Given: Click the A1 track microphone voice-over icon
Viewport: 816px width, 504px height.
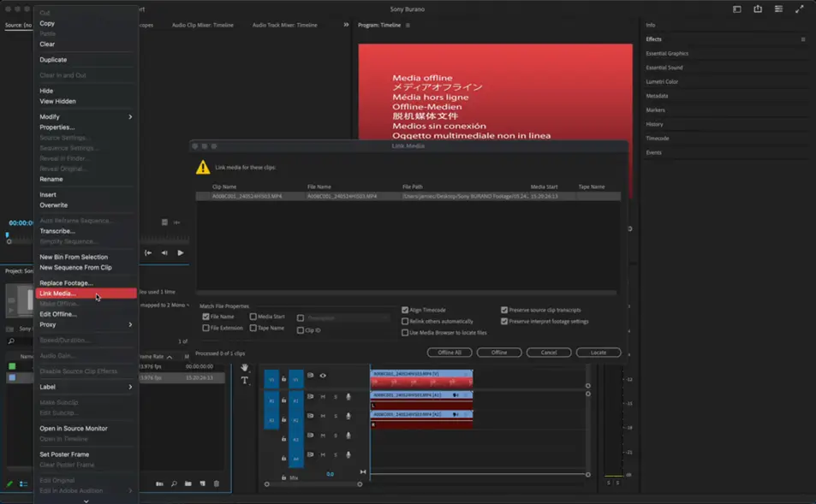Looking at the screenshot, I should [348, 397].
